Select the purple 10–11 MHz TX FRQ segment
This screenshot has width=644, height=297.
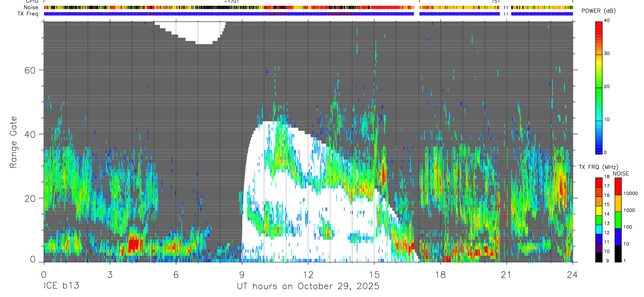pyautogui.click(x=598, y=248)
